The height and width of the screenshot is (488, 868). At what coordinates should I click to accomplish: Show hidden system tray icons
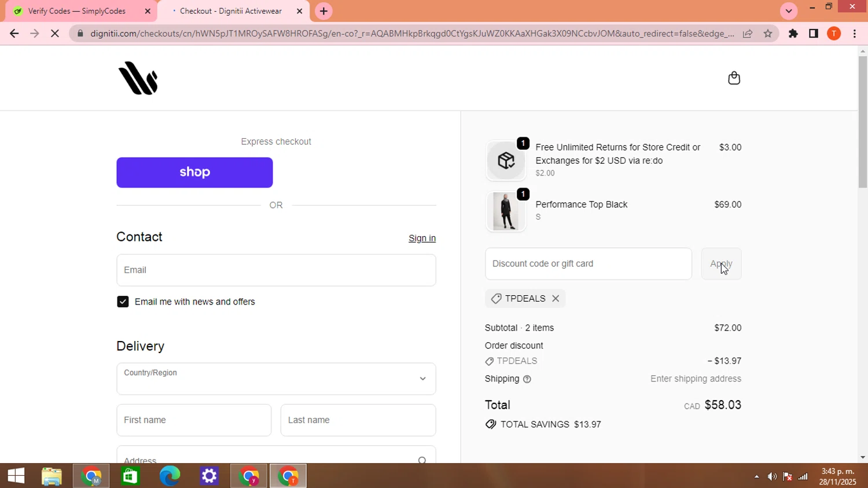pos(756,476)
